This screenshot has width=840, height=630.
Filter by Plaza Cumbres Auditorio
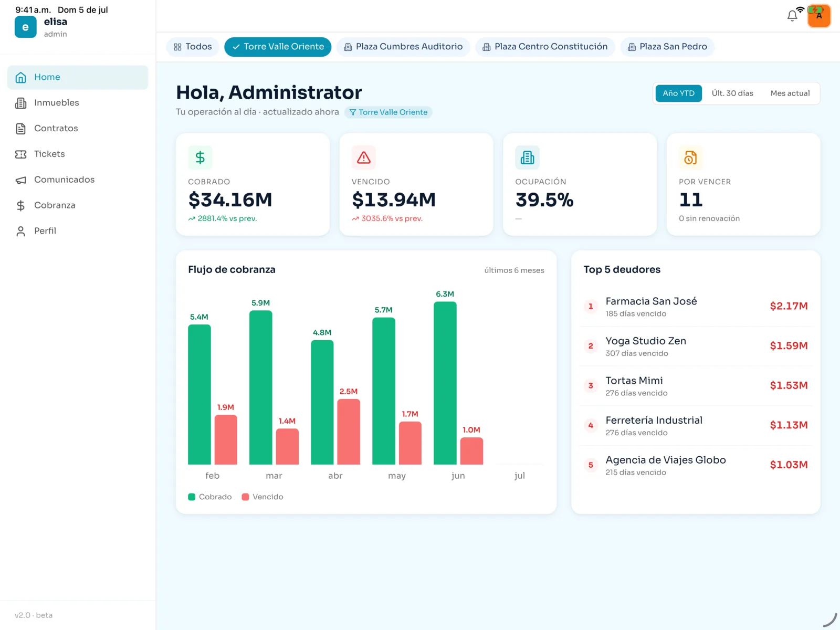(403, 47)
